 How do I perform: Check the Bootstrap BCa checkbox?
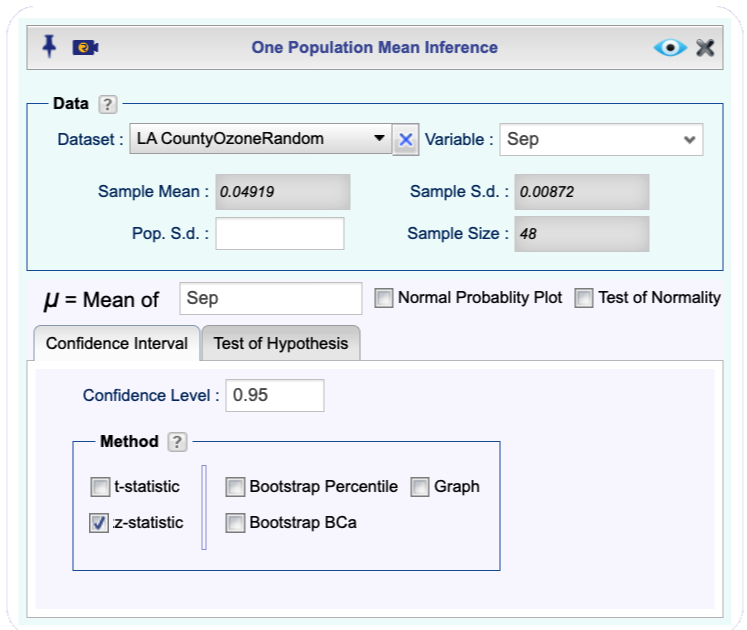click(x=235, y=523)
